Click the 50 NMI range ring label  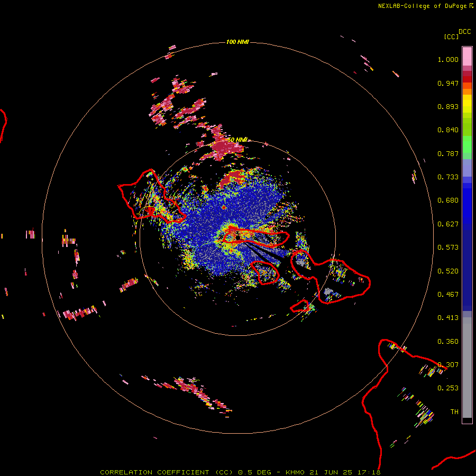click(237, 140)
